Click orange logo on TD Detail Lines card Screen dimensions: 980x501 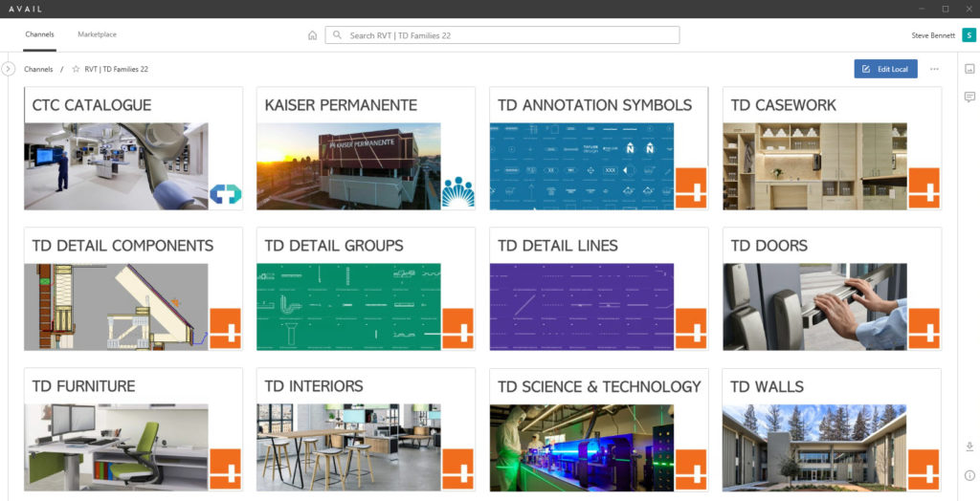point(691,329)
